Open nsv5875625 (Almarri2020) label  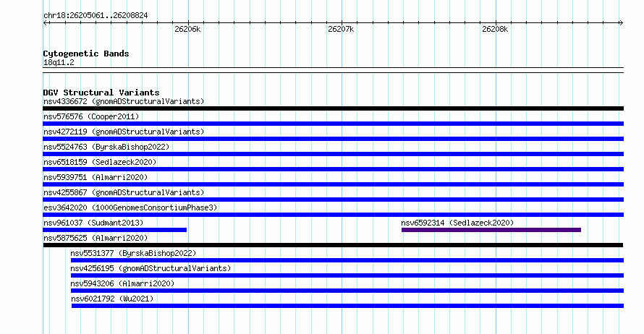pos(96,238)
